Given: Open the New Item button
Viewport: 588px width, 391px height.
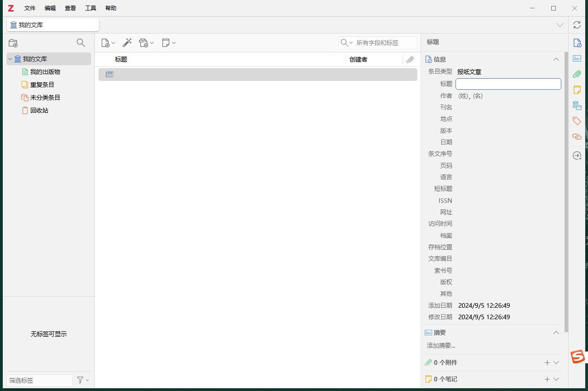Looking at the screenshot, I should (108, 43).
